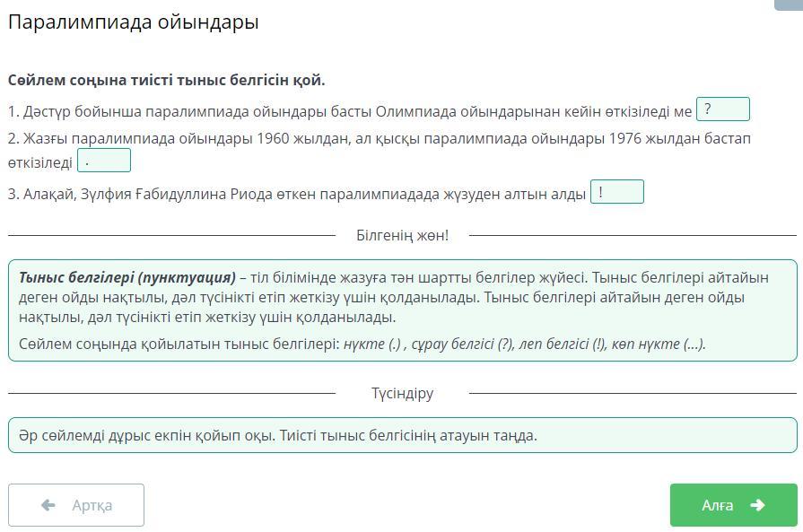
Task: Click the right arrow icon in Алға
Action: [757, 505]
